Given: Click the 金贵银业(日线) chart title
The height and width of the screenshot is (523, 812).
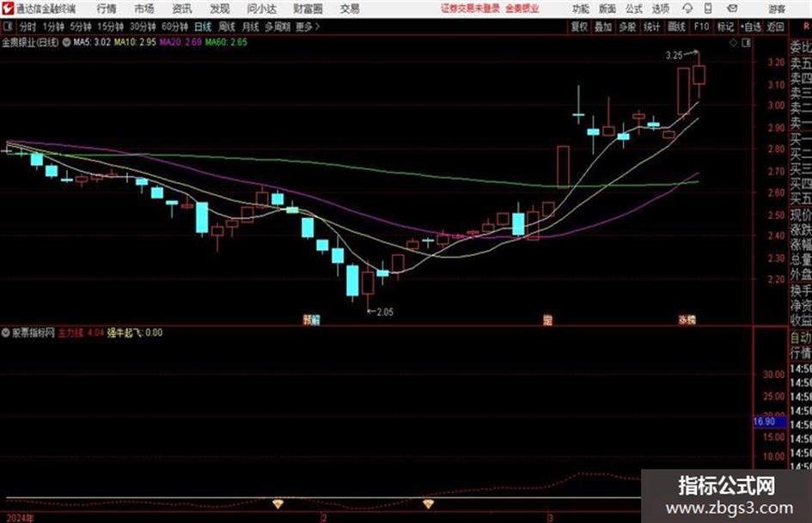Looking at the screenshot, I should (31, 42).
